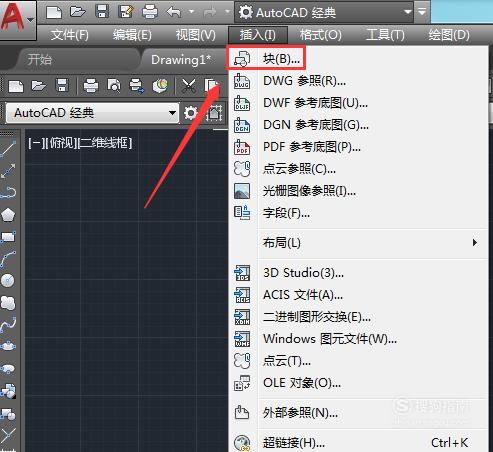The width and height of the screenshot is (493, 452).
Task: Click Plot printer icon in standard toolbar
Action: click(91, 86)
